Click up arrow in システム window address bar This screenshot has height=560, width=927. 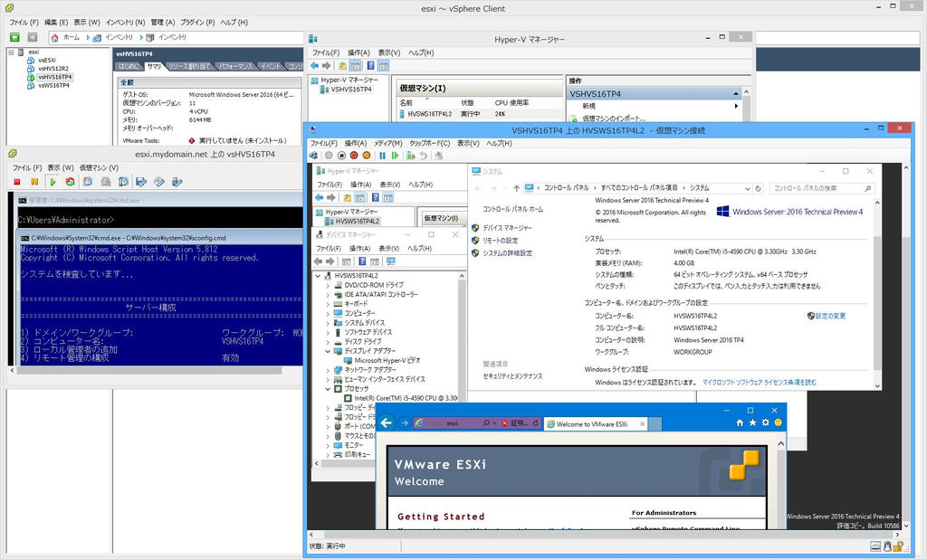coord(516,188)
